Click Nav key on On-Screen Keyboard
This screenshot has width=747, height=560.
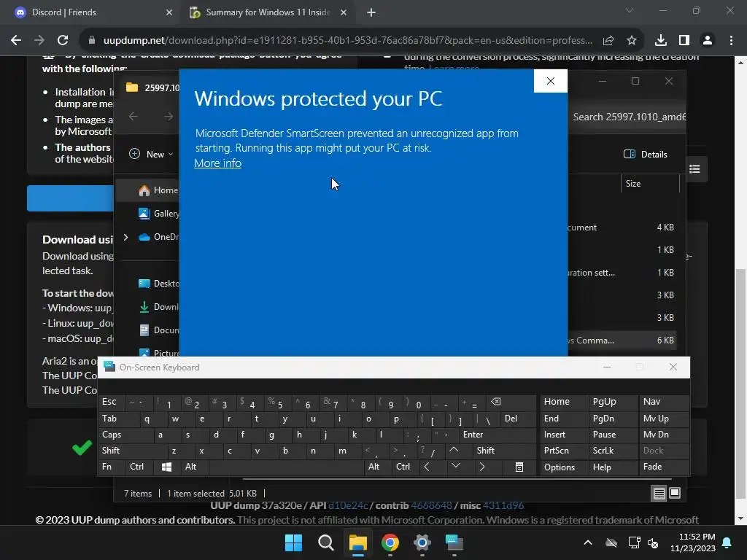pyautogui.click(x=664, y=402)
